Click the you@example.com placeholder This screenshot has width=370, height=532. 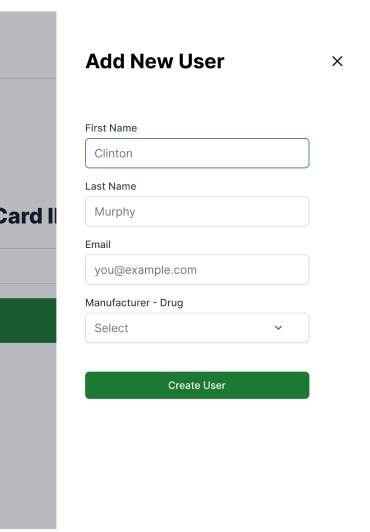point(145,270)
